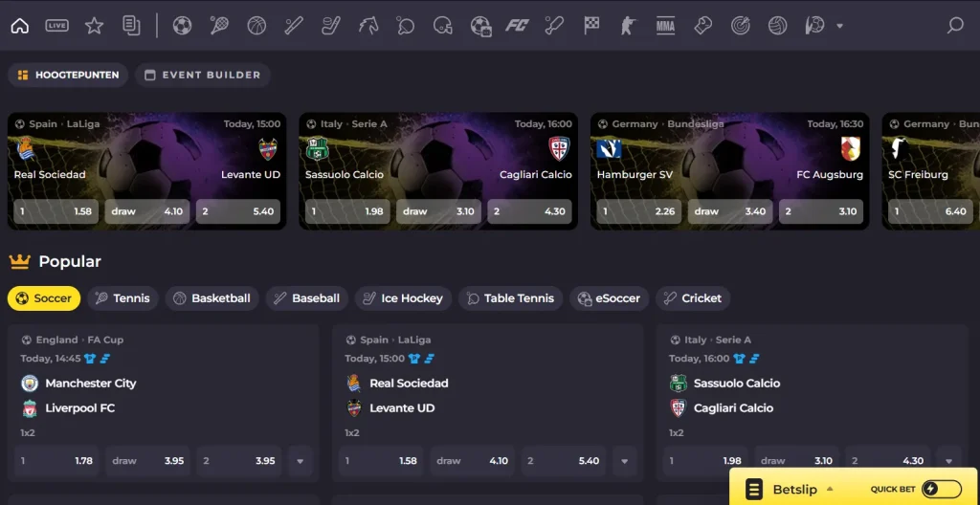Open England FA Cup league link
The image size is (980, 505).
(79, 340)
